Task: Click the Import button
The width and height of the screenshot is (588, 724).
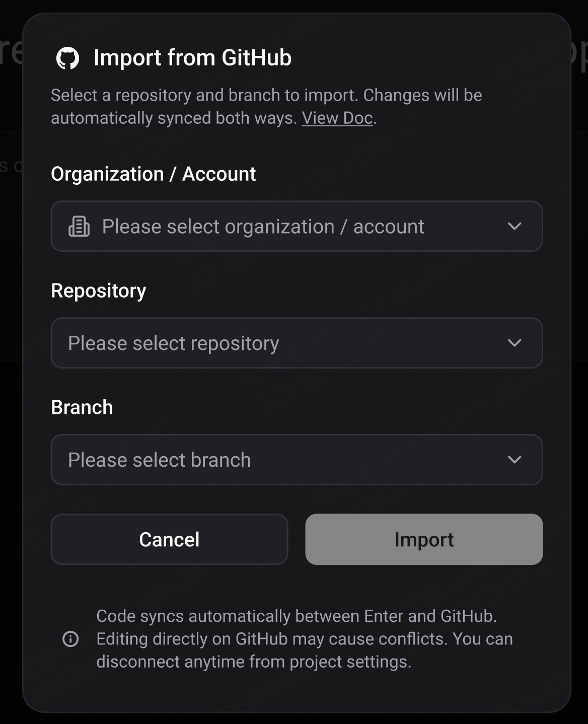Action: [424, 539]
